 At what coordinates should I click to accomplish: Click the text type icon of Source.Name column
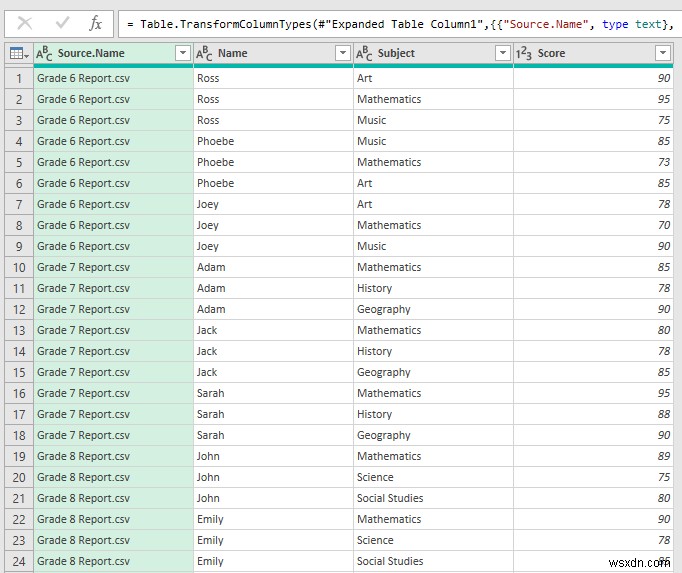(x=44, y=54)
